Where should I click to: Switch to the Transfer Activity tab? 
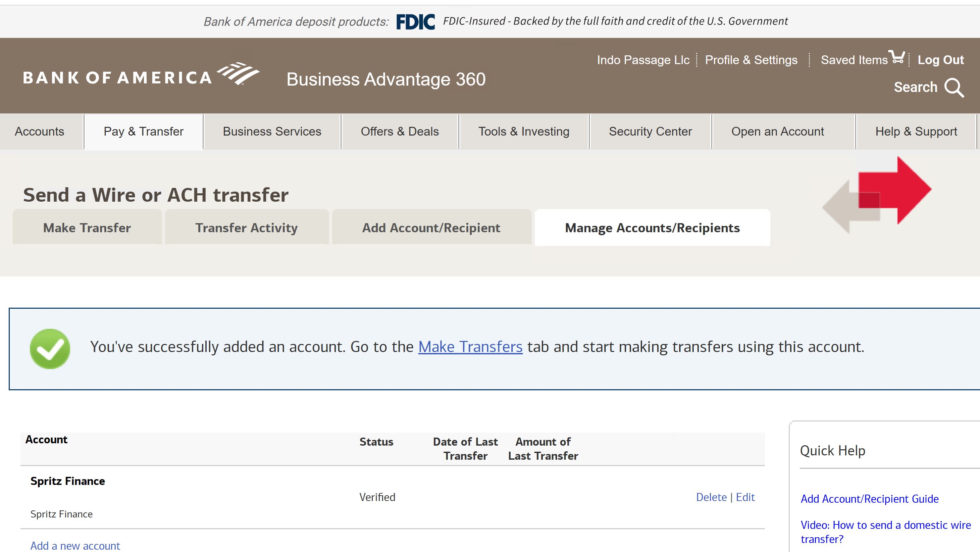(247, 228)
